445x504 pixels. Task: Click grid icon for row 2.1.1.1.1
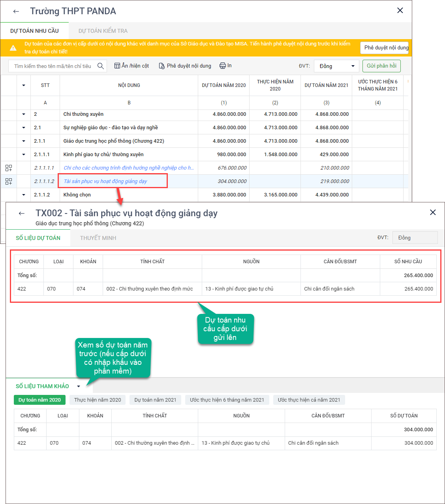pos(9,168)
